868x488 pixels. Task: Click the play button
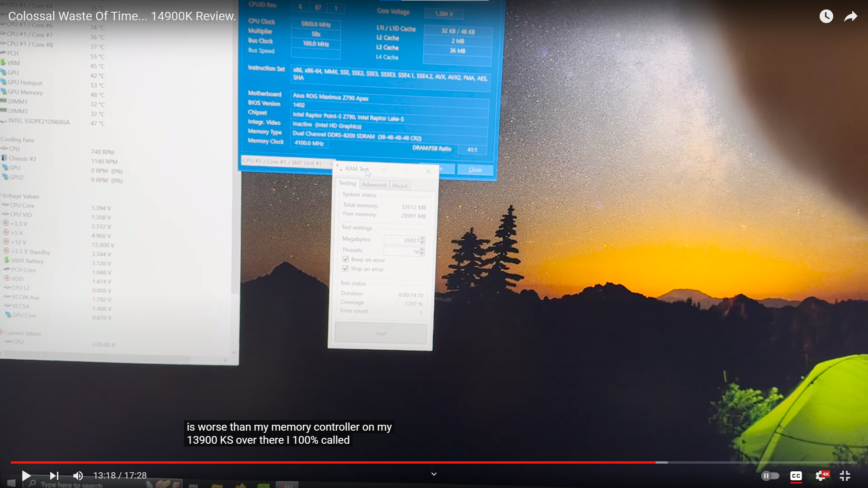coord(26,475)
